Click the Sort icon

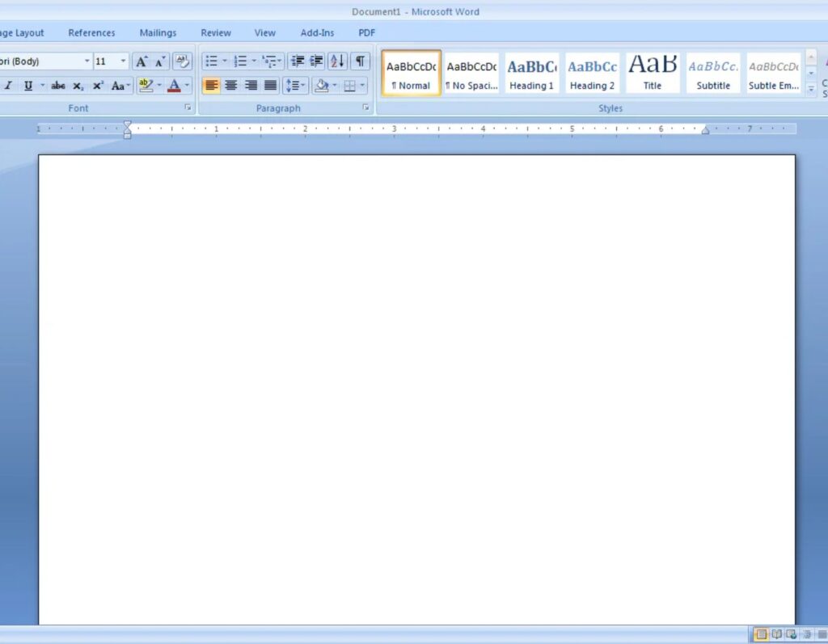pos(337,61)
